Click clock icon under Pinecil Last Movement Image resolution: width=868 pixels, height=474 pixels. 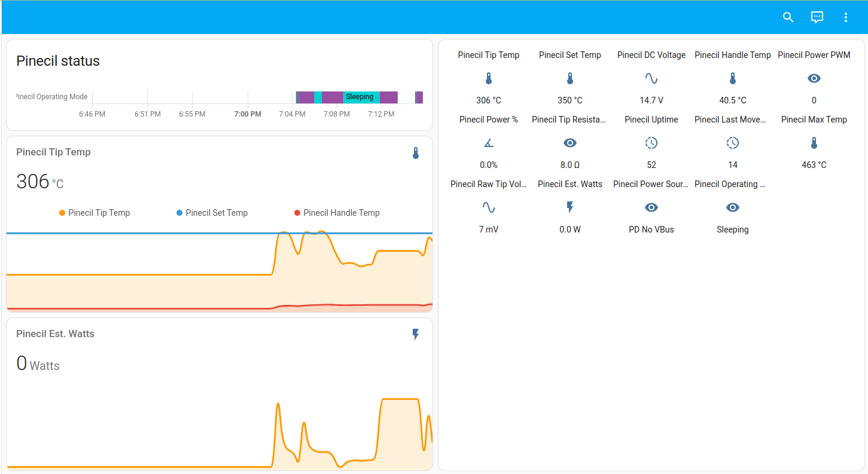coord(732,143)
